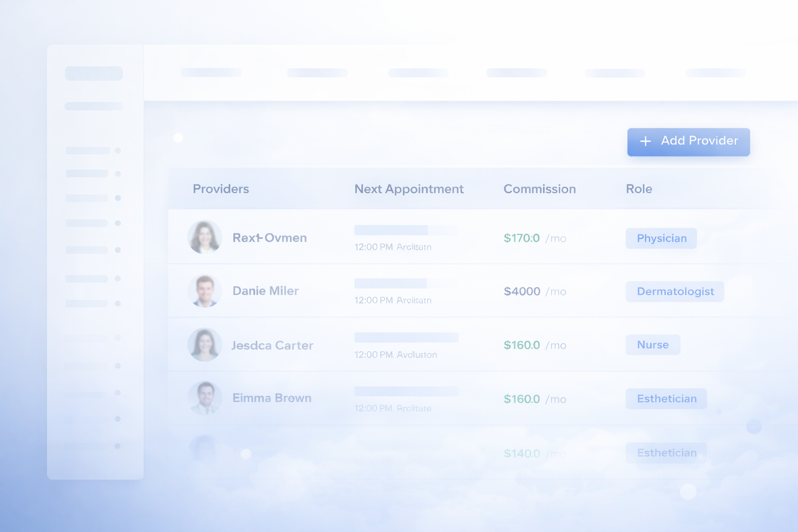Click the status dot above the Providers table
This screenshot has height=532, width=798.
point(178,137)
